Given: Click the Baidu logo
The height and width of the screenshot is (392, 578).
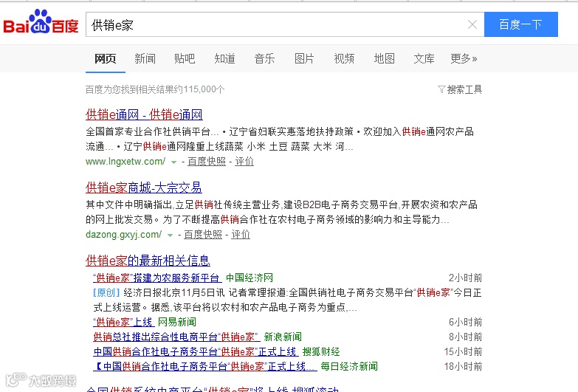Looking at the screenshot, I should pyautogui.click(x=41, y=21).
